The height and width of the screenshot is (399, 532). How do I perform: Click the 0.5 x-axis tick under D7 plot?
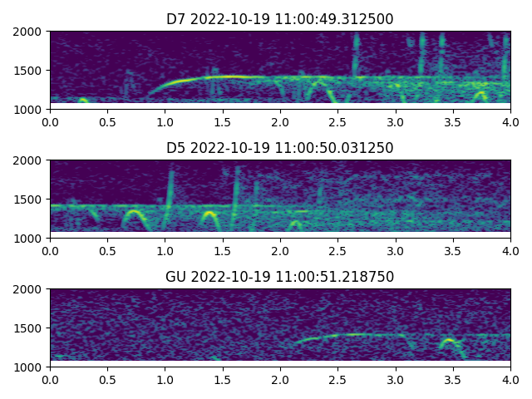pos(107,121)
